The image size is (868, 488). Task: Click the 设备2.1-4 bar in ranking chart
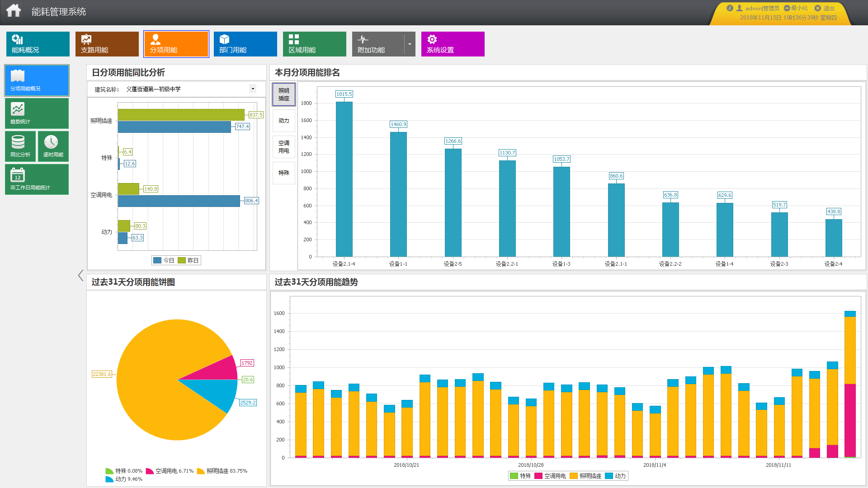pyautogui.click(x=344, y=179)
